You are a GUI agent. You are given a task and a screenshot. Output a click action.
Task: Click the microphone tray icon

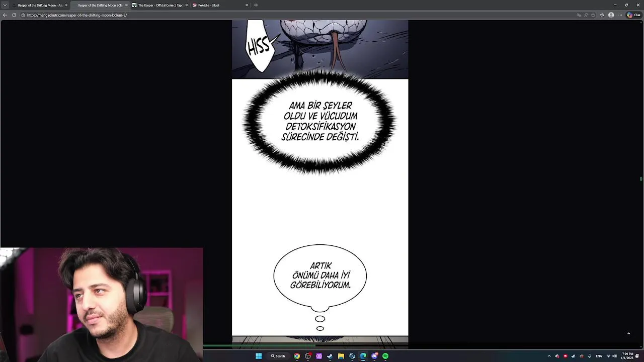[x=589, y=356]
